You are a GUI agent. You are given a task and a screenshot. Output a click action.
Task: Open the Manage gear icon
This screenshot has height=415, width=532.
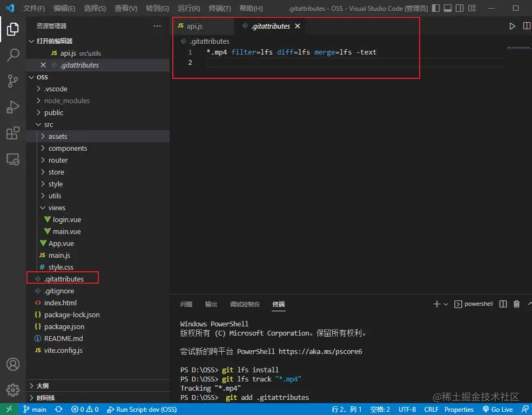tap(13, 390)
